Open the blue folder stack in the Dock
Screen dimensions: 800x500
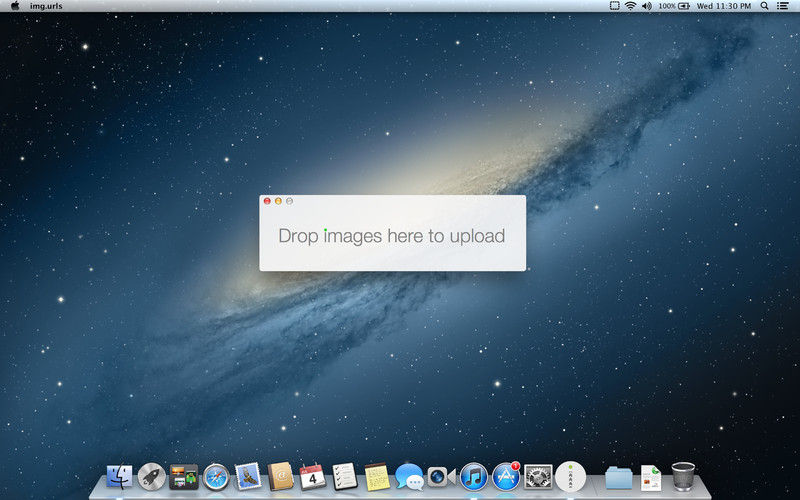coord(618,478)
